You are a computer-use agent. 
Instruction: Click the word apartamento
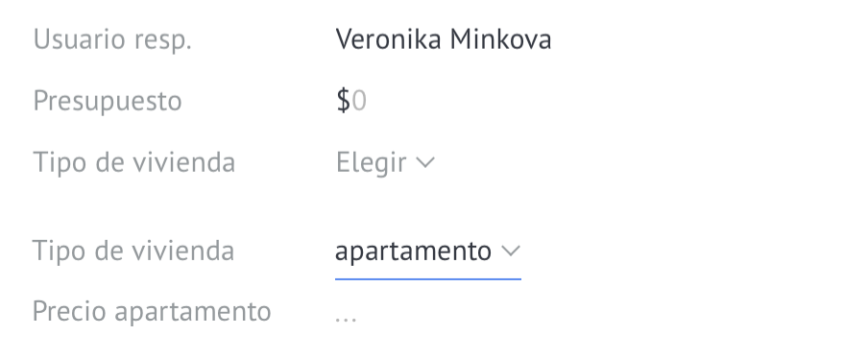click(413, 251)
